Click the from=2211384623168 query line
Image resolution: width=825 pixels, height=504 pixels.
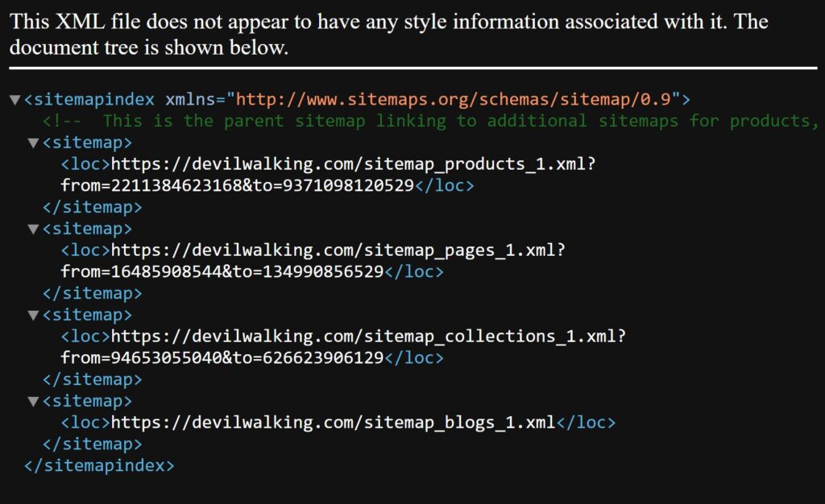238,185
